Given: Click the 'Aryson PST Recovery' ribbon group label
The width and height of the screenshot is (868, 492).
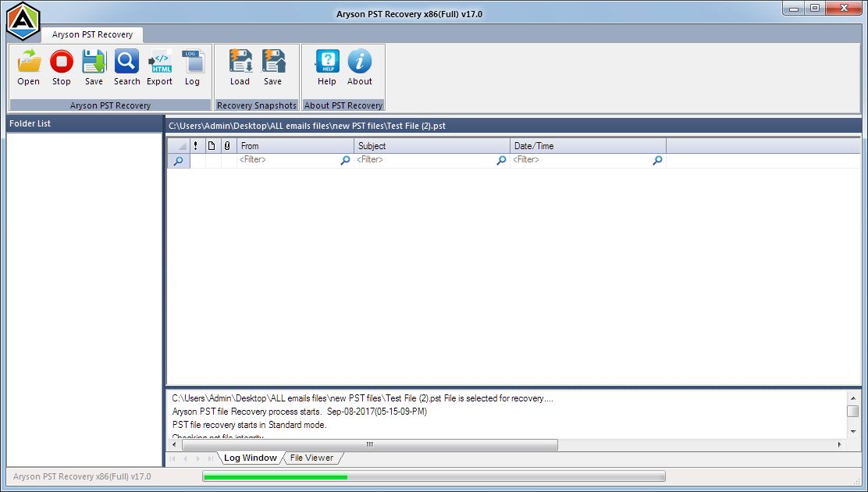Looking at the screenshot, I should [x=110, y=105].
